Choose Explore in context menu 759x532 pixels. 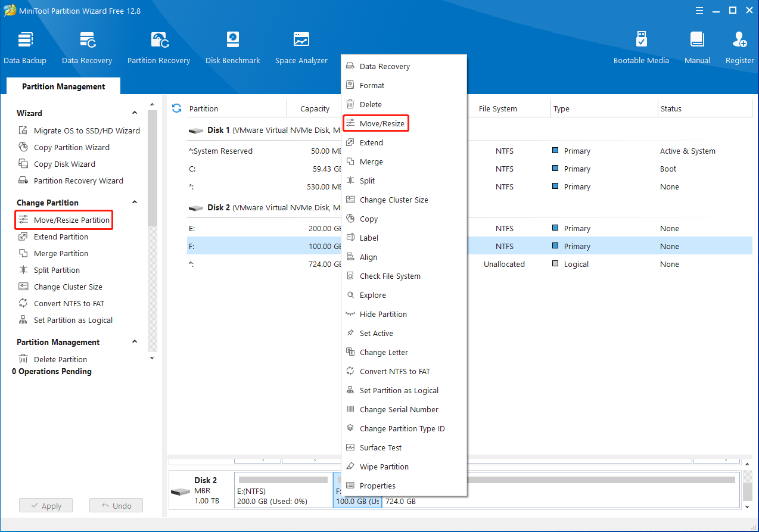pos(404,295)
